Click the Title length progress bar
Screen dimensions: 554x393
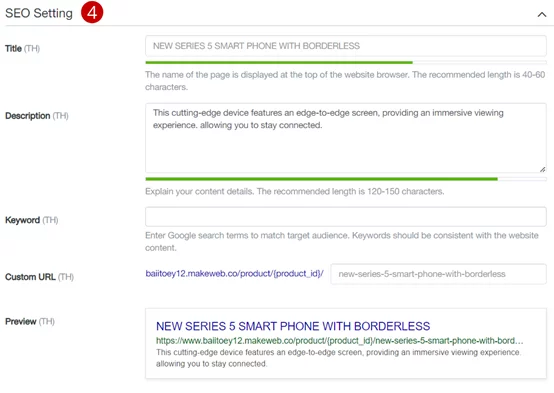pyautogui.click(x=346, y=63)
